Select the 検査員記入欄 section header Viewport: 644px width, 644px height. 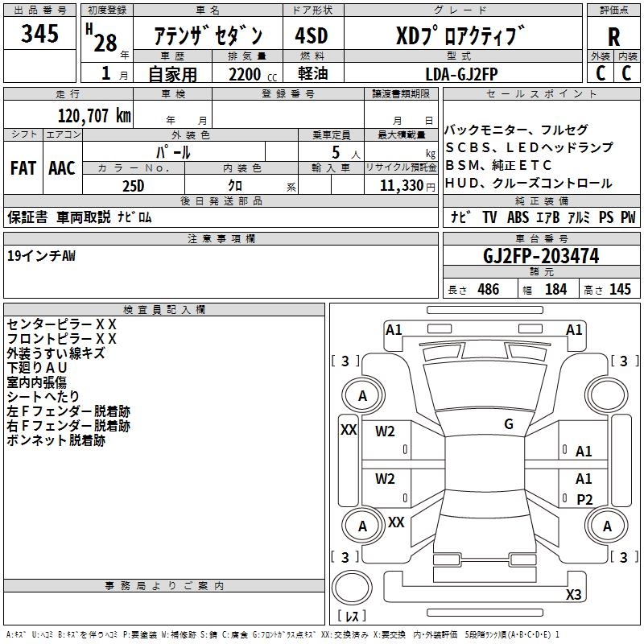[164, 309]
